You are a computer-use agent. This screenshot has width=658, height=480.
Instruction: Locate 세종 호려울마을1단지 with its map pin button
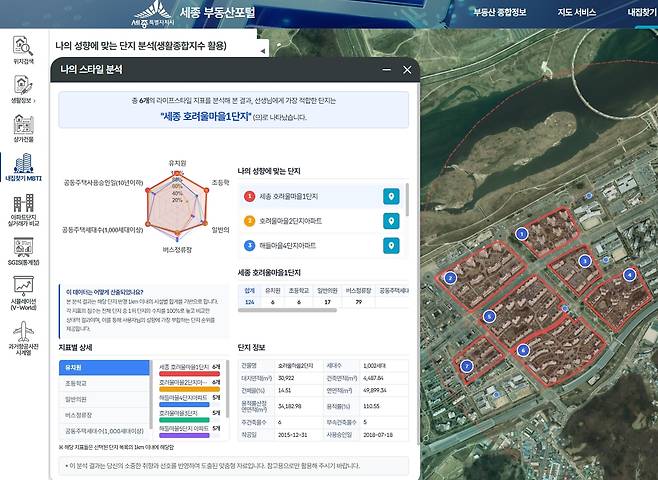coord(391,196)
